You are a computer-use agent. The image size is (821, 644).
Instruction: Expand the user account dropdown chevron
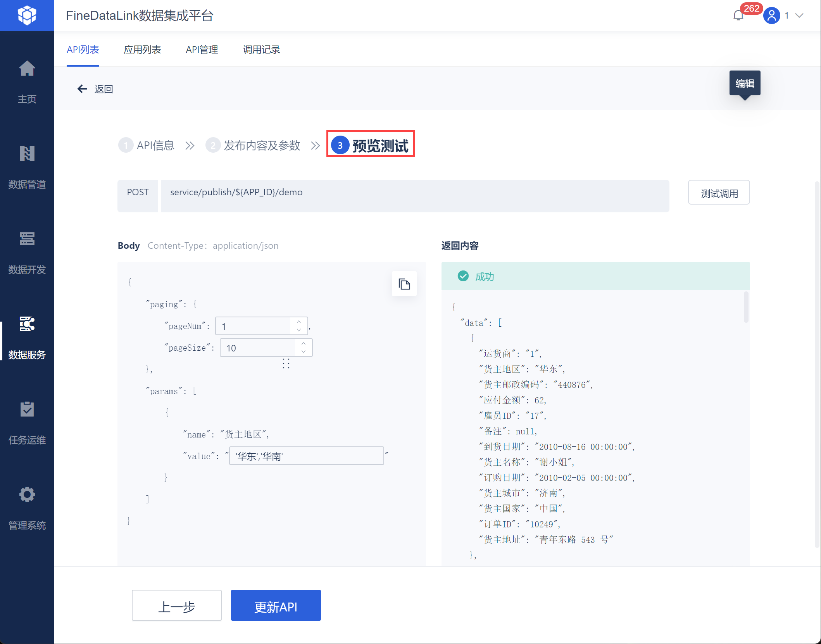pyautogui.click(x=799, y=15)
